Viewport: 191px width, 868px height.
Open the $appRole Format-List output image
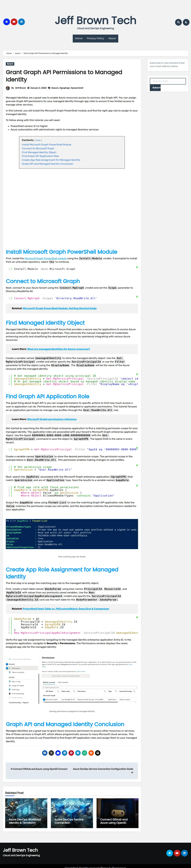[x=72, y=534]
